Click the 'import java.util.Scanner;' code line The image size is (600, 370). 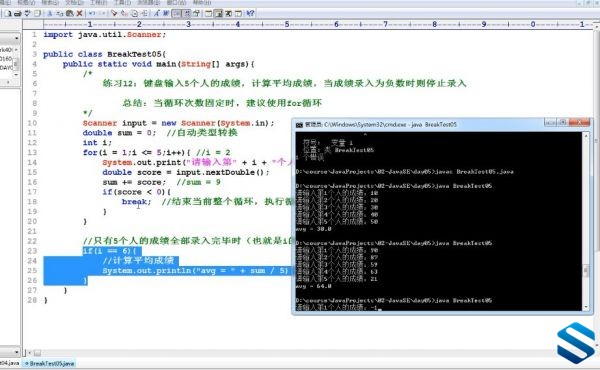pos(105,34)
